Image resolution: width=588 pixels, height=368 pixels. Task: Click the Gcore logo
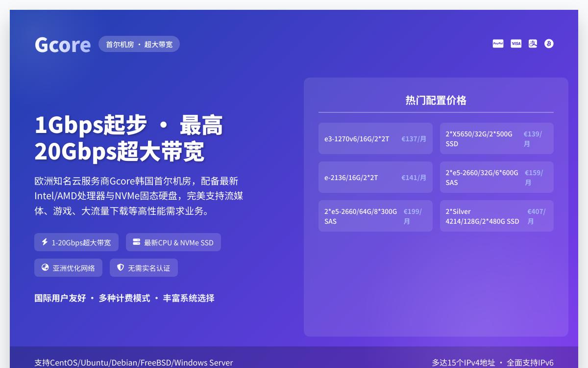(62, 44)
